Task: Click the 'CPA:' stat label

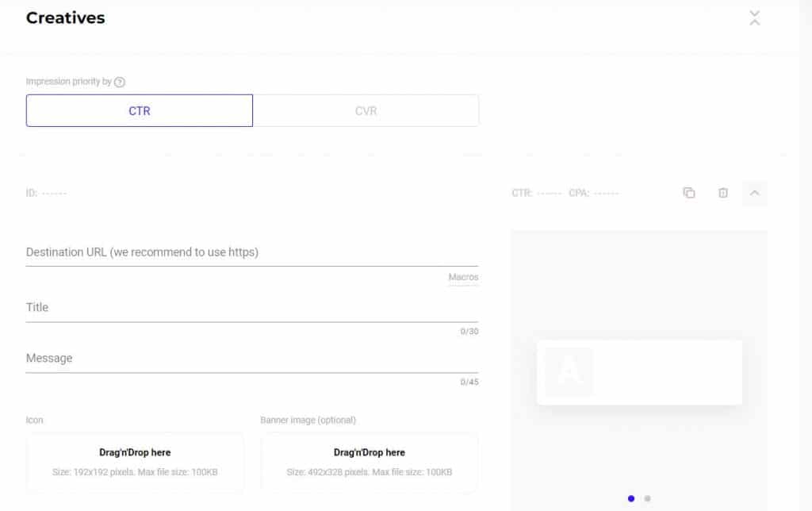Action: click(x=579, y=193)
